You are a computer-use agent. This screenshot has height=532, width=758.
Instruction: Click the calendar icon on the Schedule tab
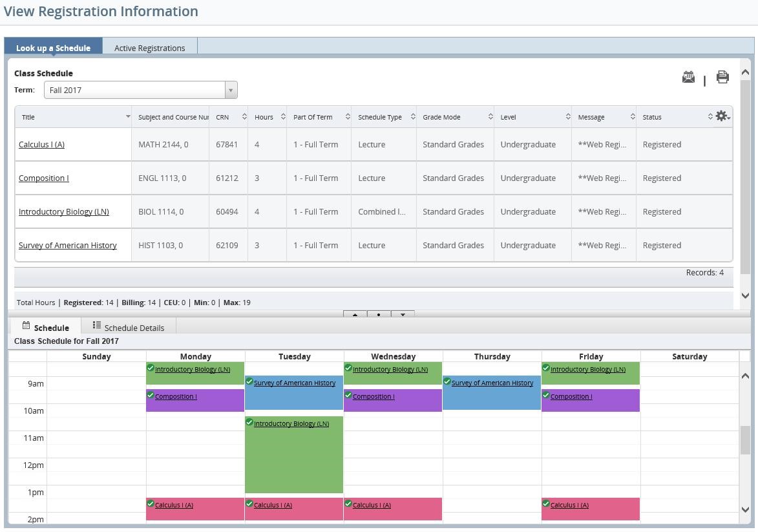tap(25, 326)
